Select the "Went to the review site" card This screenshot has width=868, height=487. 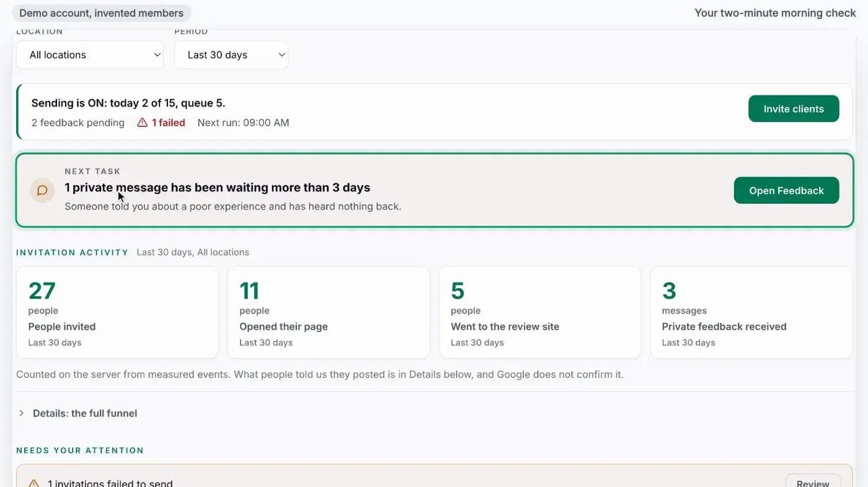pyautogui.click(x=540, y=312)
